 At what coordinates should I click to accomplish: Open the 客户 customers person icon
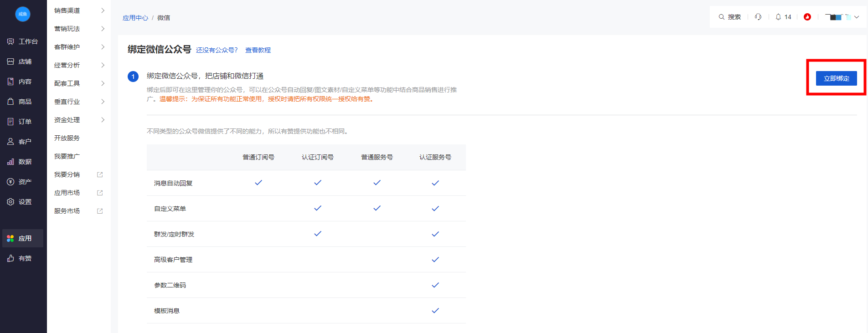tap(10, 142)
